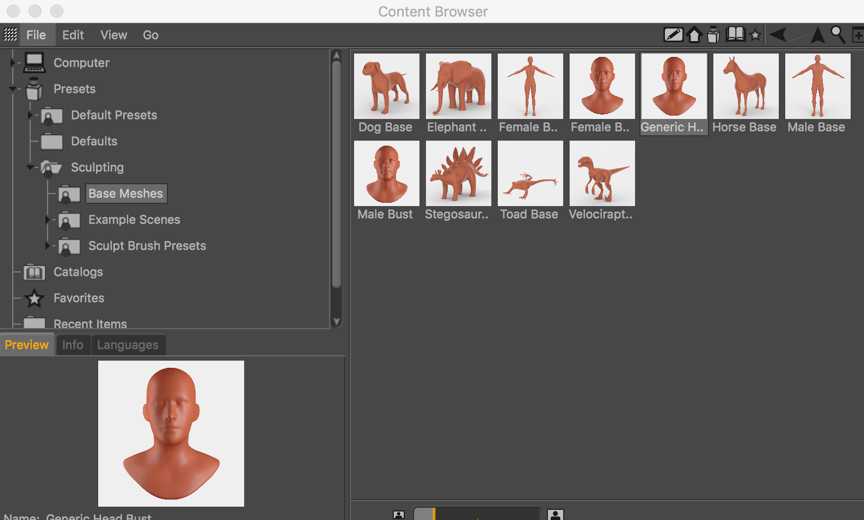Expand the Default Presets node
Image resolution: width=864 pixels, height=520 pixels.
pyautogui.click(x=30, y=115)
